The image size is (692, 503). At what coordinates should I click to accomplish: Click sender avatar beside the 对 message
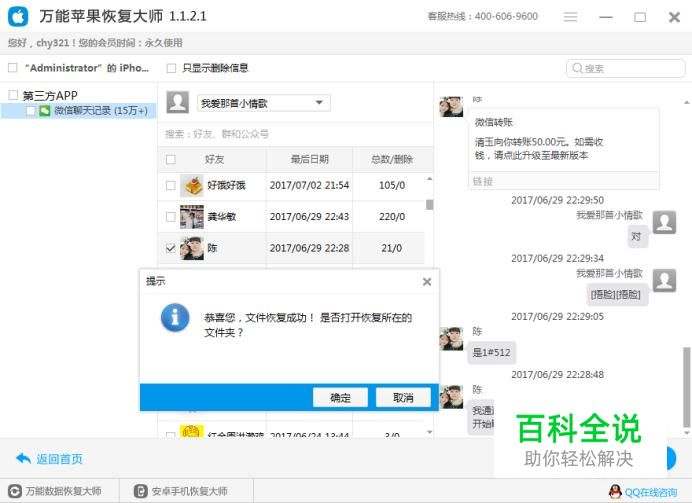[664, 222]
